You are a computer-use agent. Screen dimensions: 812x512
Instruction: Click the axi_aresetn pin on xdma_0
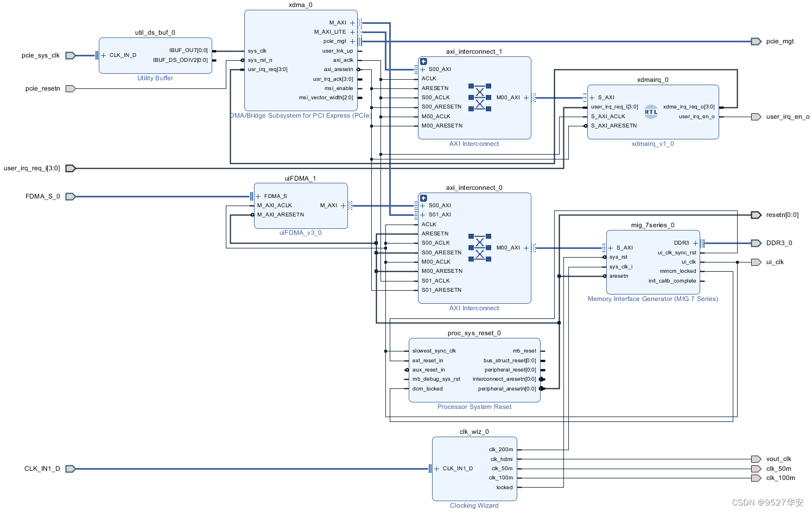(x=339, y=69)
